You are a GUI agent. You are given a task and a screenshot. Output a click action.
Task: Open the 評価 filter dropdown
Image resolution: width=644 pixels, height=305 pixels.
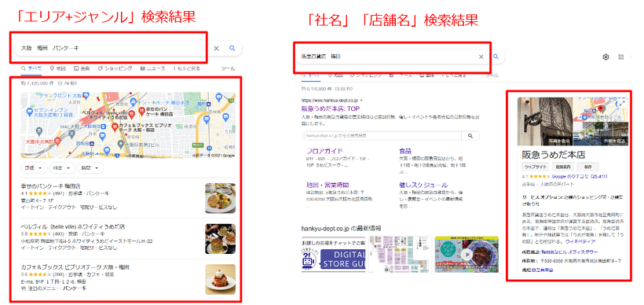coord(34,168)
